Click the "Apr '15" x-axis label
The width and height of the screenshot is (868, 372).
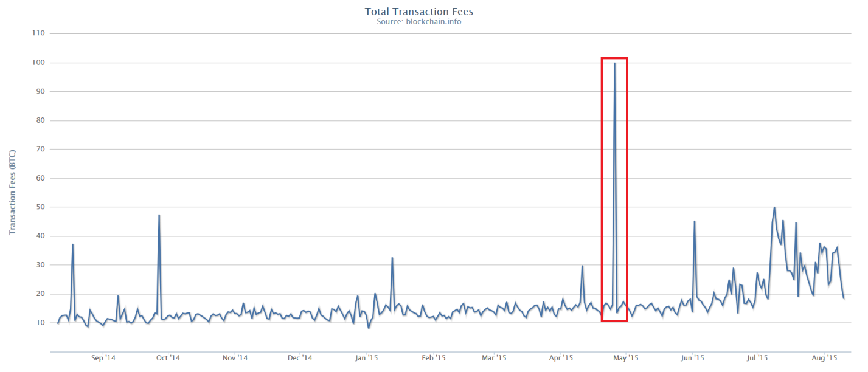[561, 358]
